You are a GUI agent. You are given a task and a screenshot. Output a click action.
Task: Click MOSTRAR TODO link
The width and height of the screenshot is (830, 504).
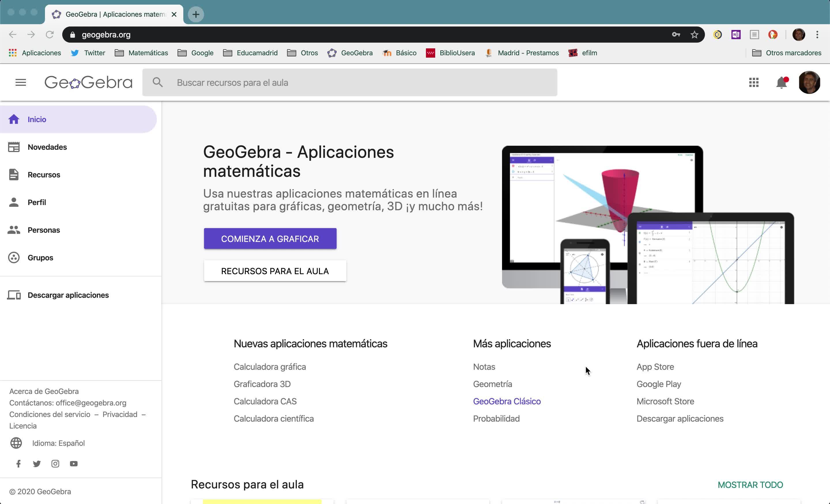click(x=750, y=485)
